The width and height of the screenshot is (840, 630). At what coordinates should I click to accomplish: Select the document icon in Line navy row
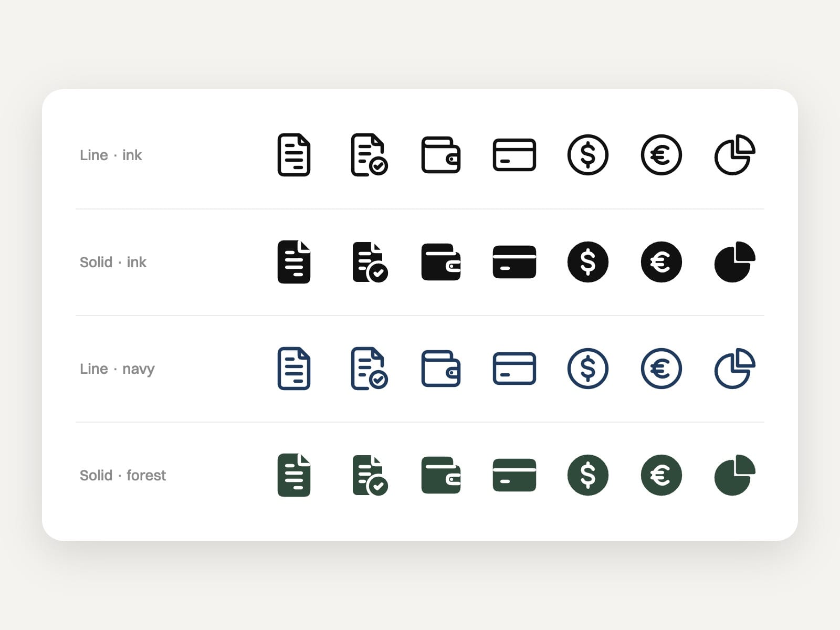click(294, 369)
